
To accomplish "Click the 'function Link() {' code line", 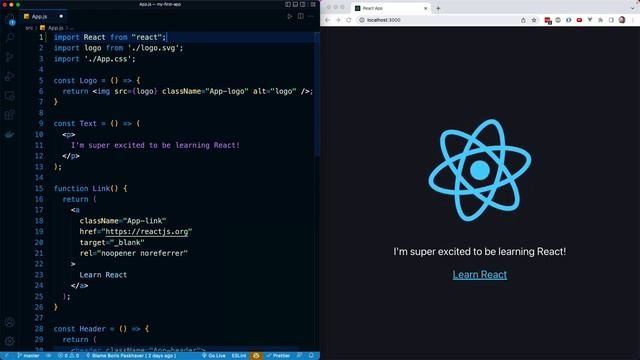I will tap(90, 189).
